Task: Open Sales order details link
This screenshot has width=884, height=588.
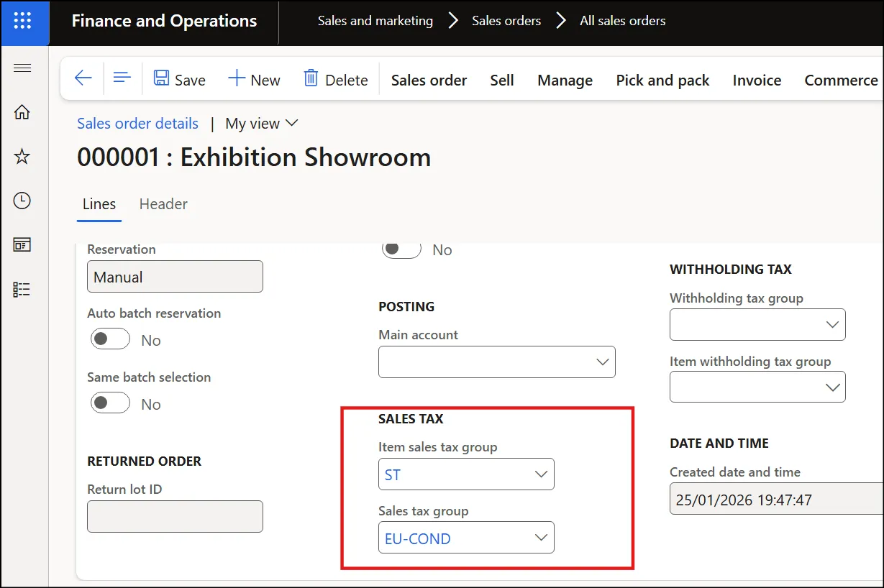Action: click(x=137, y=124)
